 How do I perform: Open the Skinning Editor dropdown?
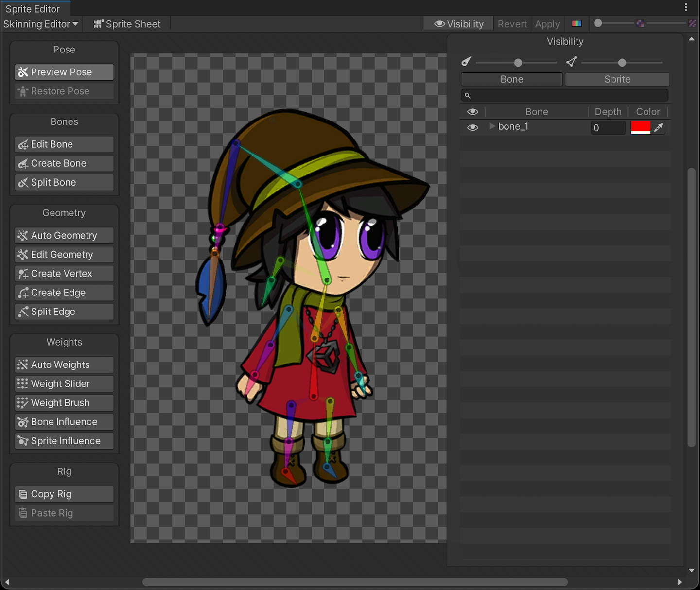(x=41, y=24)
